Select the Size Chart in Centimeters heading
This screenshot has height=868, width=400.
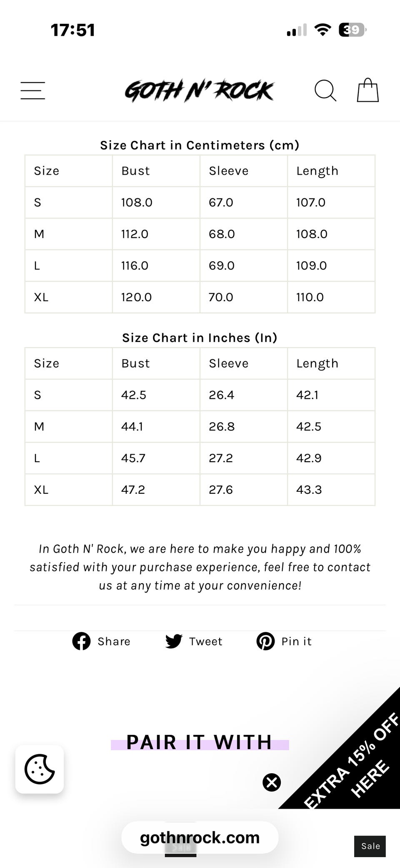tap(200, 145)
